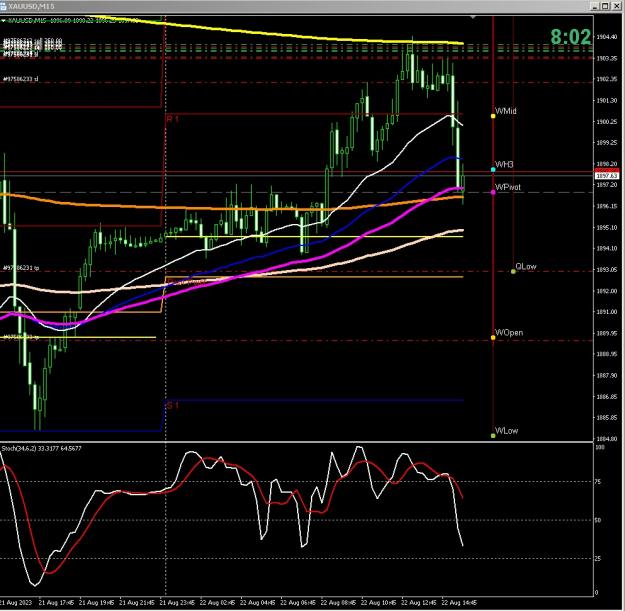
Task: Click the R1 resistance label
Action: [x=172, y=119]
